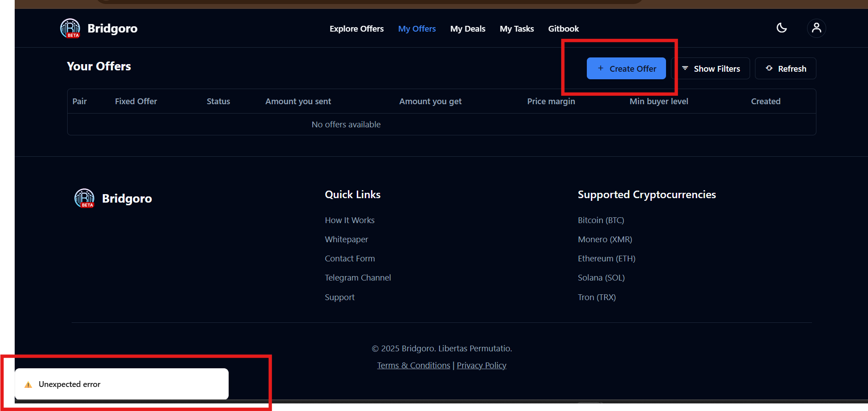Click the 'No offers available' message
The height and width of the screenshot is (411, 868).
pos(346,125)
